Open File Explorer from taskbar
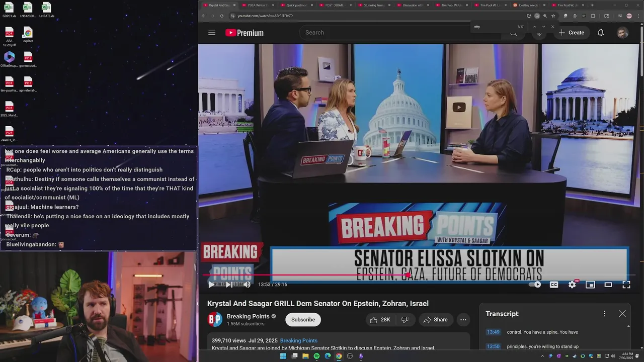This screenshot has width=644, height=362. pyautogui.click(x=305, y=356)
